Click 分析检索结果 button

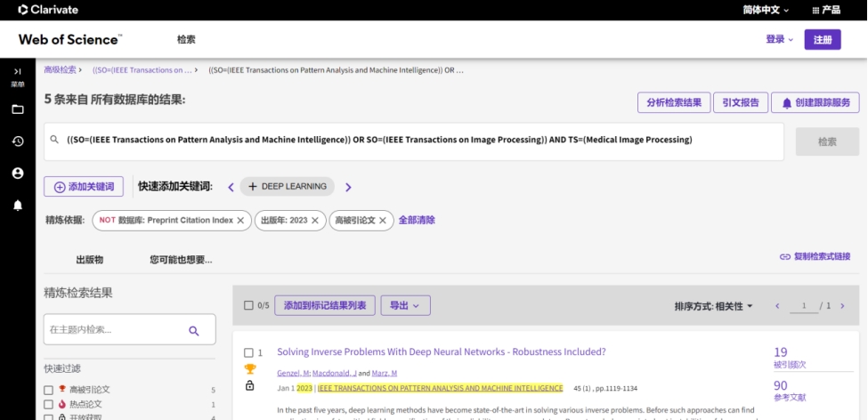(x=674, y=103)
